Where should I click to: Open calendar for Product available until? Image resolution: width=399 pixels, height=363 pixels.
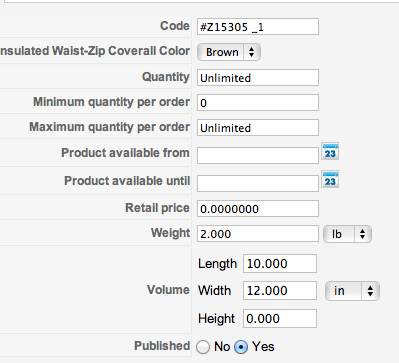pos(330,180)
